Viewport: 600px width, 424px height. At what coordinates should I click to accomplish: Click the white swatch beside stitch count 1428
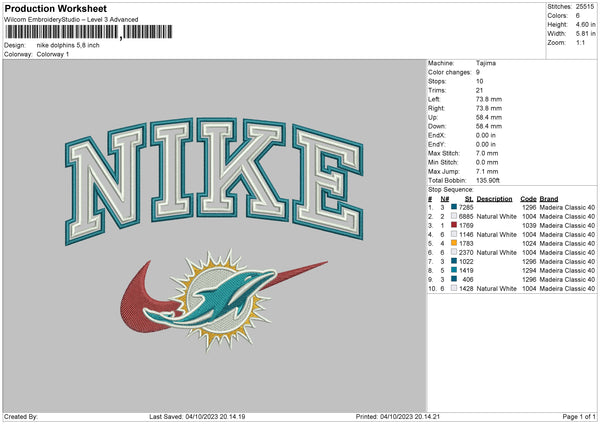pyautogui.click(x=454, y=288)
